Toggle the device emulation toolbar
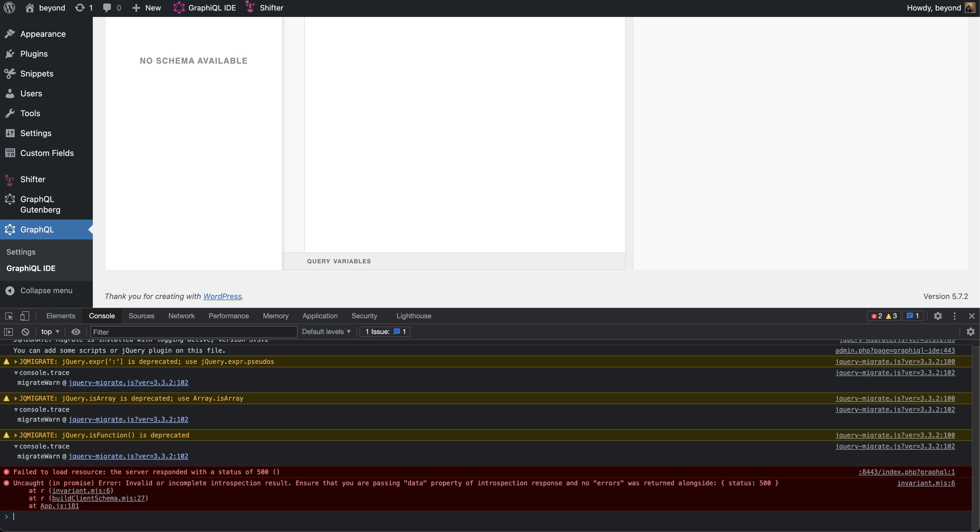 pos(24,316)
